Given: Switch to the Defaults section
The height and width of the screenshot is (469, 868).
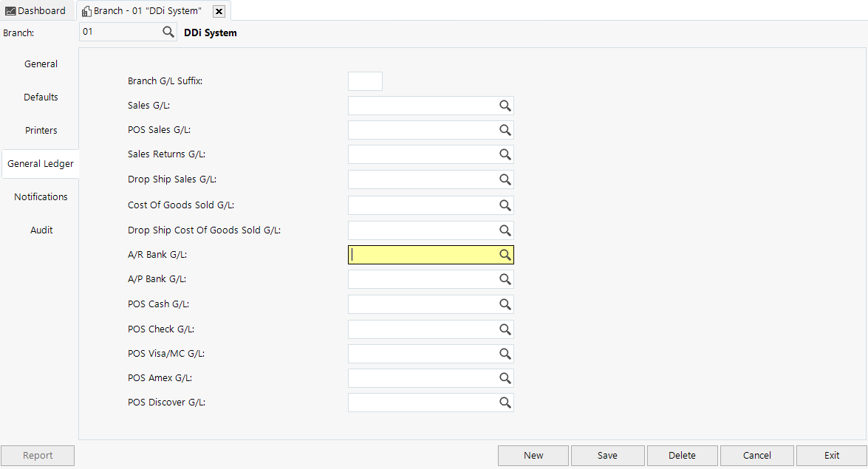Looking at the screenshot, I should click(x=41, y=97).
